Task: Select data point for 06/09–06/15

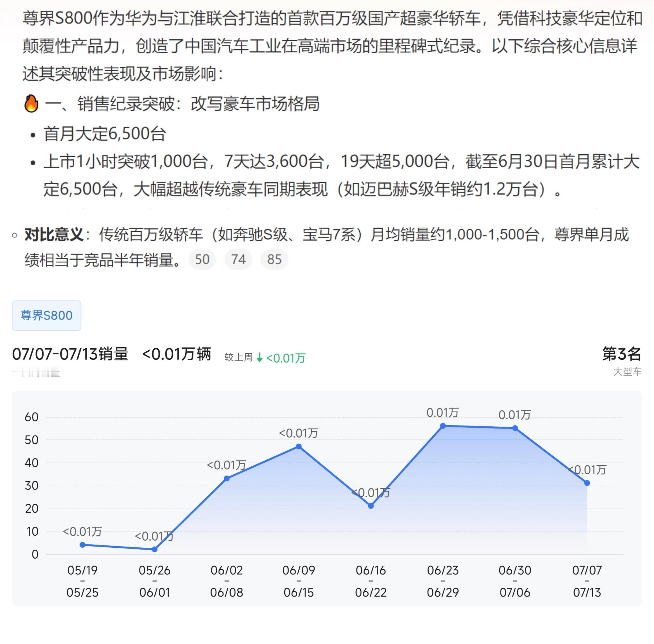Action: pos(299,446)
